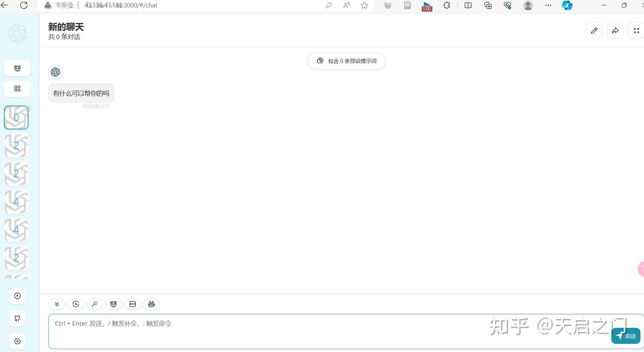Open the browser Settings and more menu

pyautogui.click(x=548, y=5)
